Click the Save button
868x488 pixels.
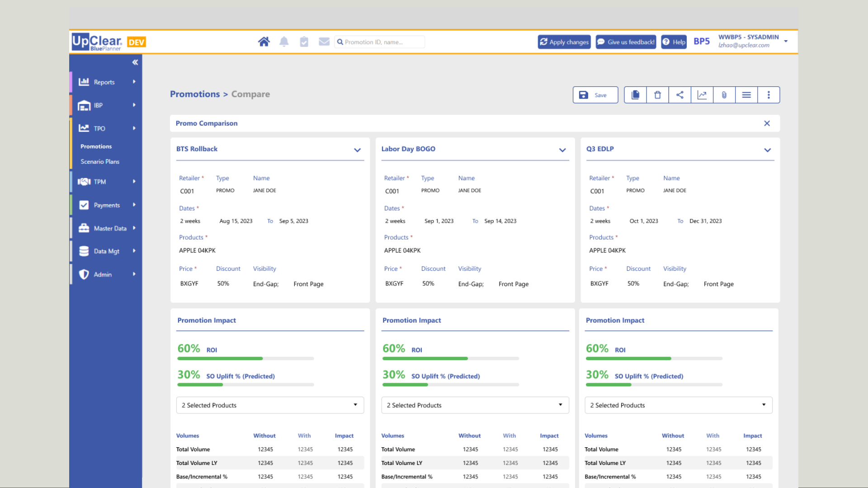pyautogui.click(x=595, y=95)
